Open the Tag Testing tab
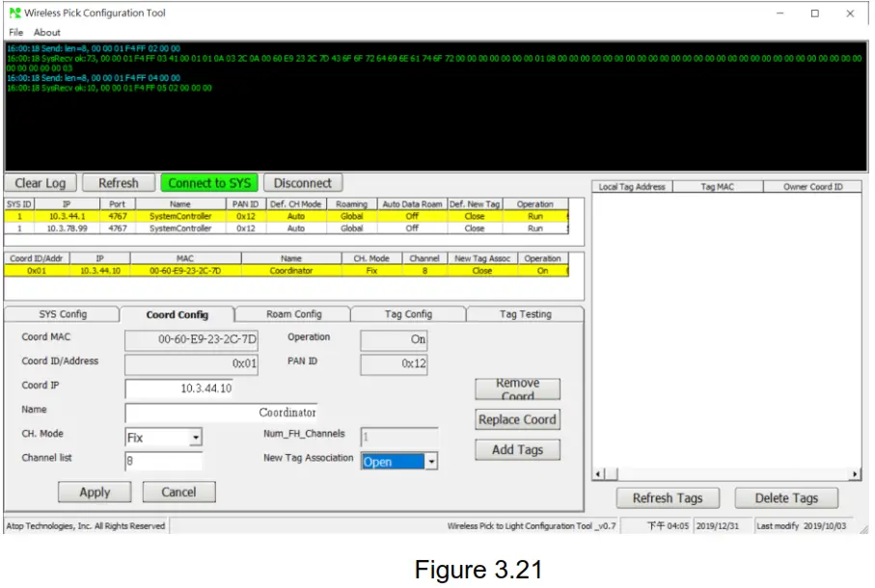Viewport: 875px width, 588px height. click(x=525, y=314)
